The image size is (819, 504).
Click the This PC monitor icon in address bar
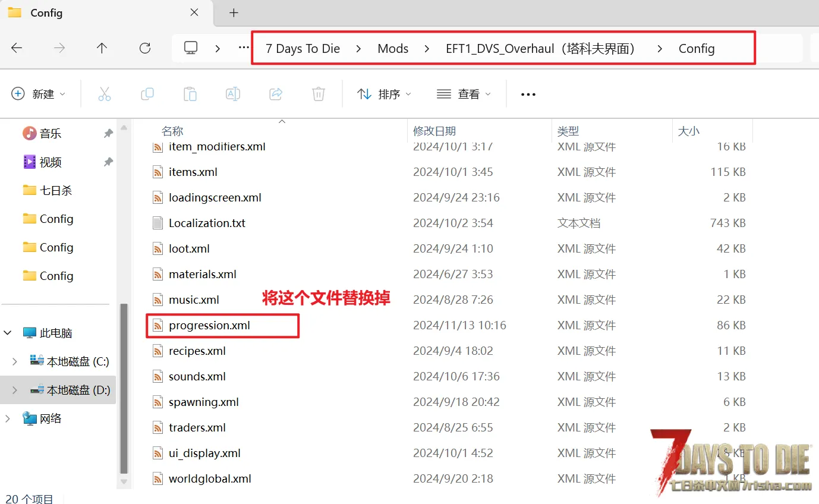tap(191, 48)
